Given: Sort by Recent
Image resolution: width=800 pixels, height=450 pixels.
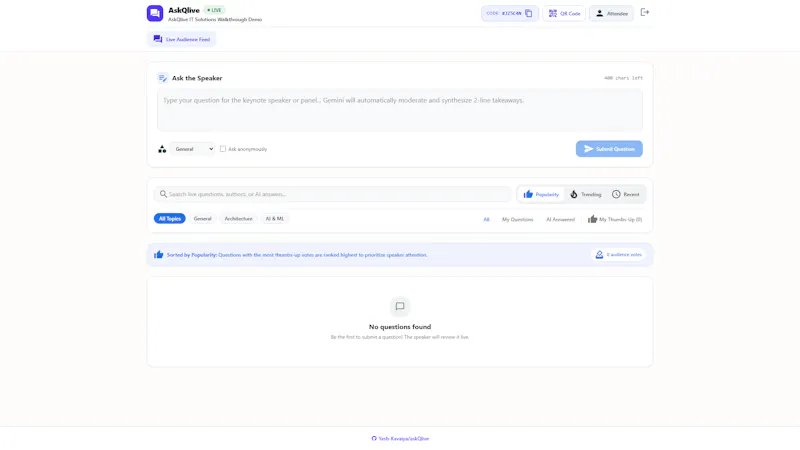Looking at the screenshot, I should [x=626, y=194].
